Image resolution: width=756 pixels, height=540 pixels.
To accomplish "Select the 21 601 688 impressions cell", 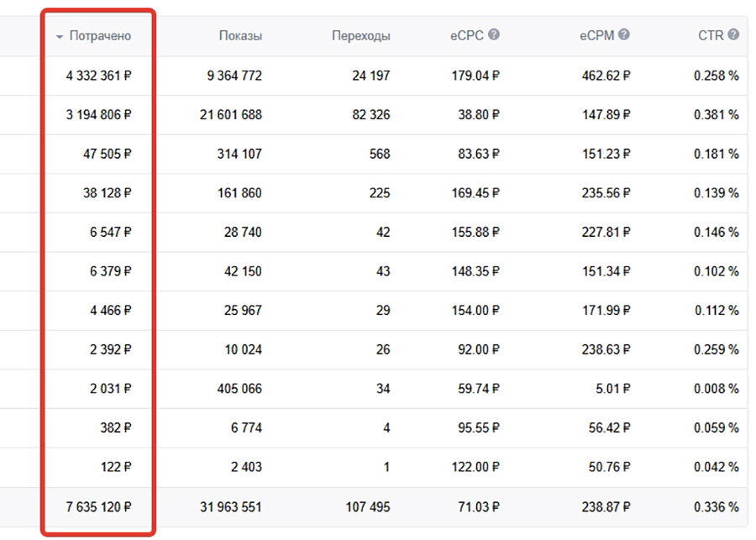I will click(231, 115).
